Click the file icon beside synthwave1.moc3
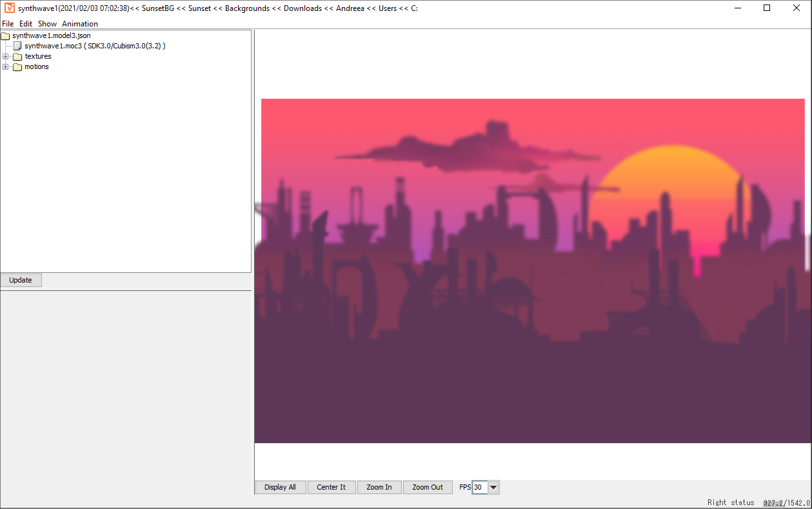This screenshot has width=812, height=509. coord(17,46)
